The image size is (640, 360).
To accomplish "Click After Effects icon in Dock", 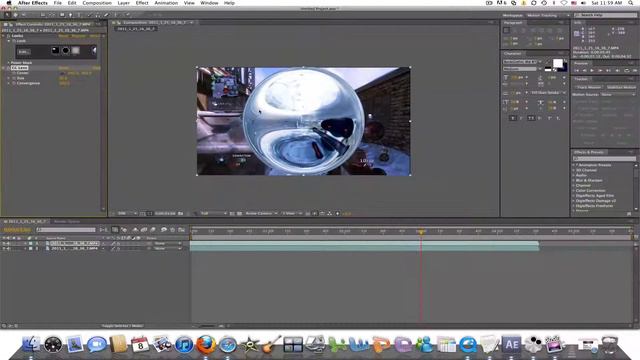I will click(512, 344).
